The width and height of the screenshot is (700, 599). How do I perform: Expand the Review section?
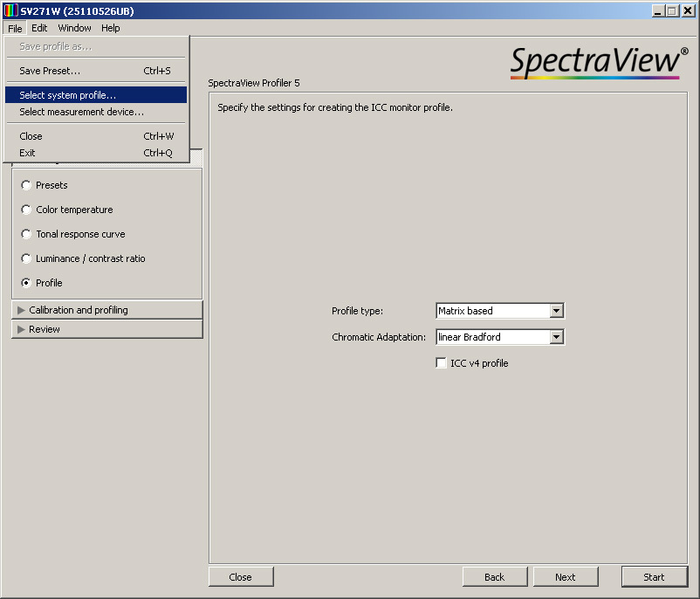pyautogui.click(x=107, y=329)
